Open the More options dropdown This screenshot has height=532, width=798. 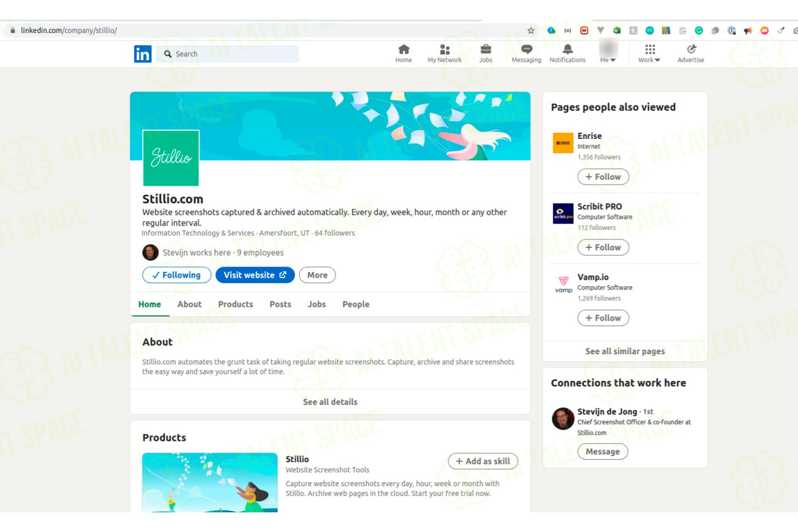[317, 275]
